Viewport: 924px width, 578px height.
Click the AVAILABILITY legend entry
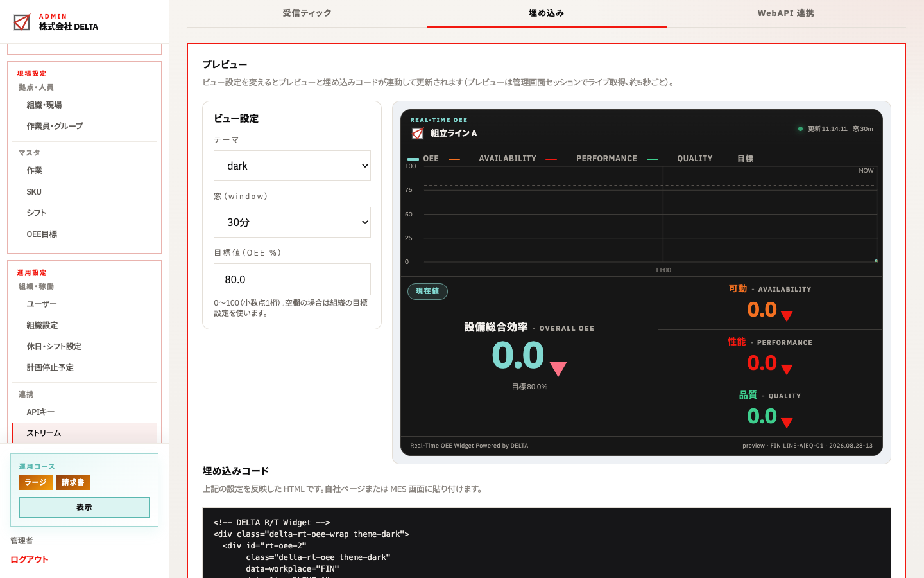tap(493, 159)
